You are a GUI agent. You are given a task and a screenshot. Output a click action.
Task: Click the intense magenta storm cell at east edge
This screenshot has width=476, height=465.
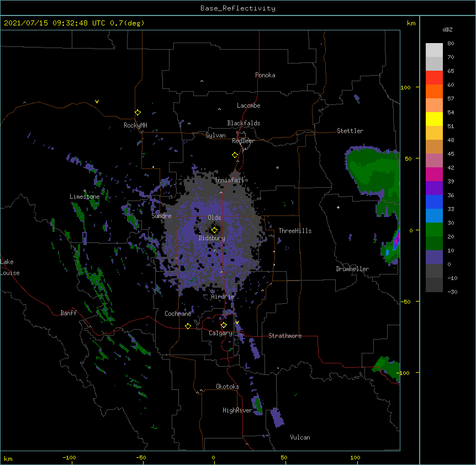[x=396, y=241]
